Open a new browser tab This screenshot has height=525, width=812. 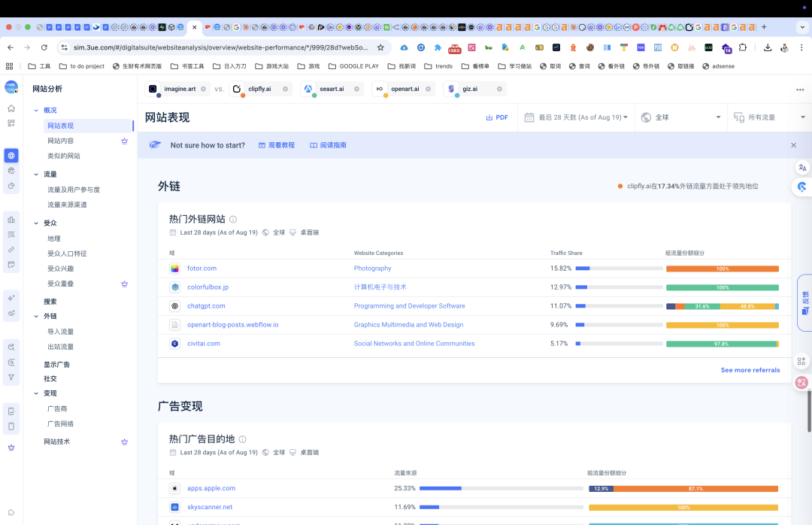coord(764,27)
